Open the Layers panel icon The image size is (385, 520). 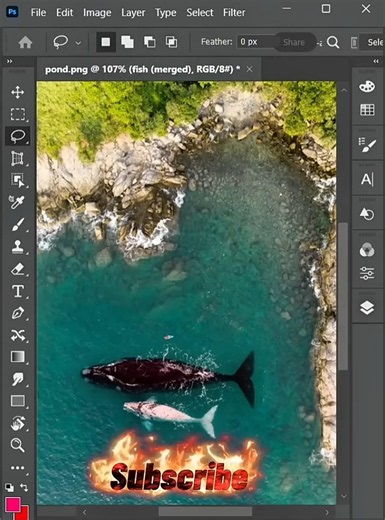click(x=367, y=308)
